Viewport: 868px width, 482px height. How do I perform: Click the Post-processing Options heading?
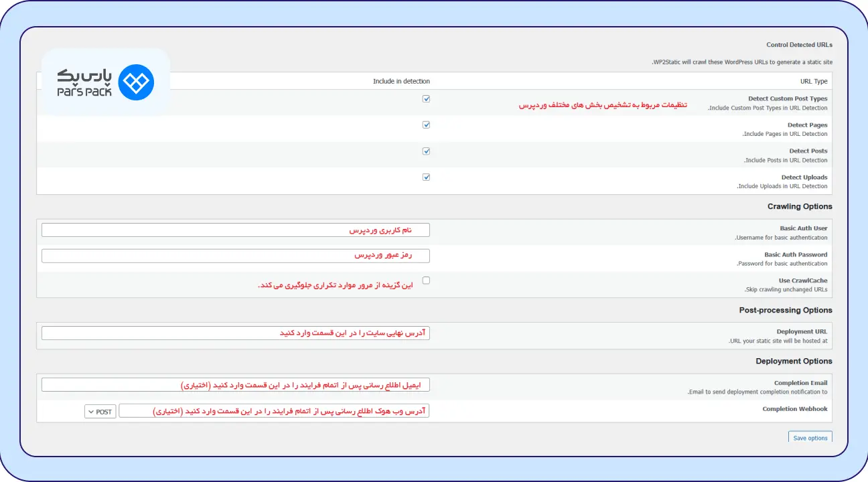tap(786, 310)
